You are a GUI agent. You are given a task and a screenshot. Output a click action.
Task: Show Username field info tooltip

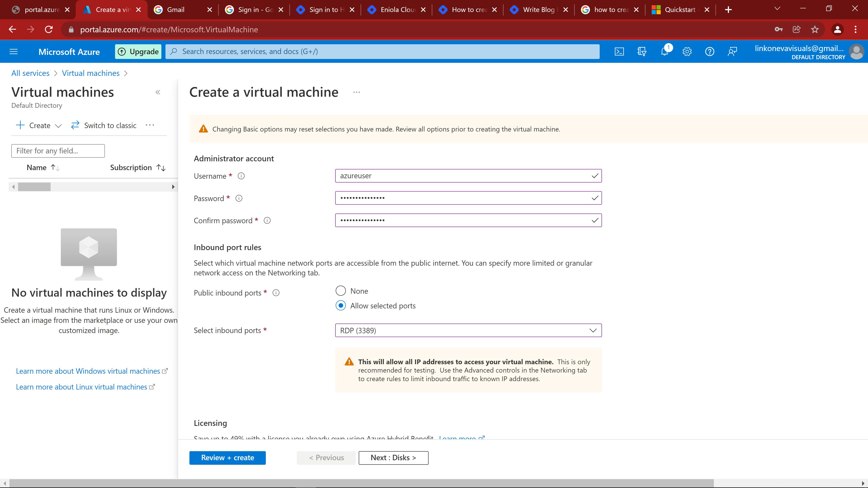pos(241,176)
